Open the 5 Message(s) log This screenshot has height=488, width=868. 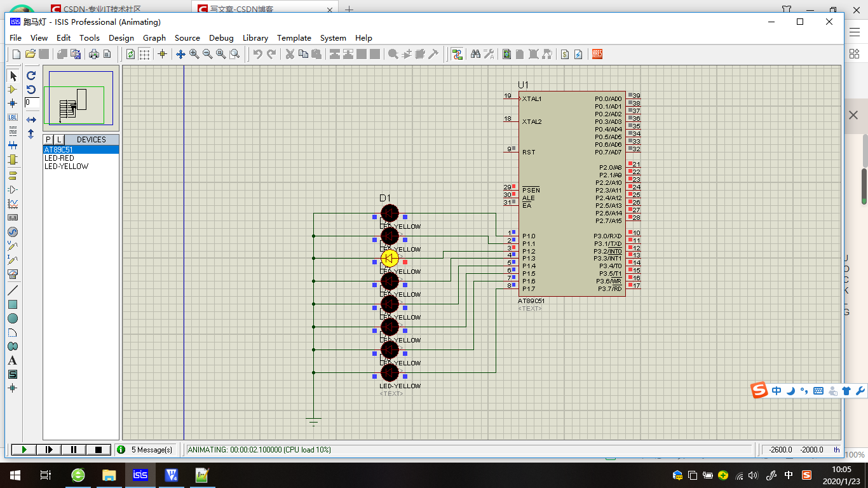tap(146, 450)
